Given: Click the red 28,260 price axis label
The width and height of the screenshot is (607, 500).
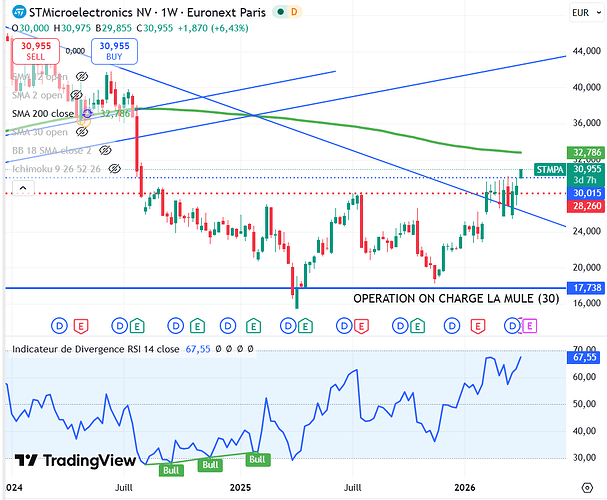Looking at the screenshot, I should coord(587,205).
